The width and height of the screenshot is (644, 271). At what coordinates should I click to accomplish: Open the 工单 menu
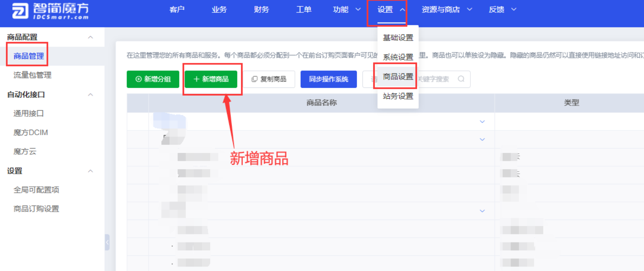pyautogui.click(x=304, y=9)
